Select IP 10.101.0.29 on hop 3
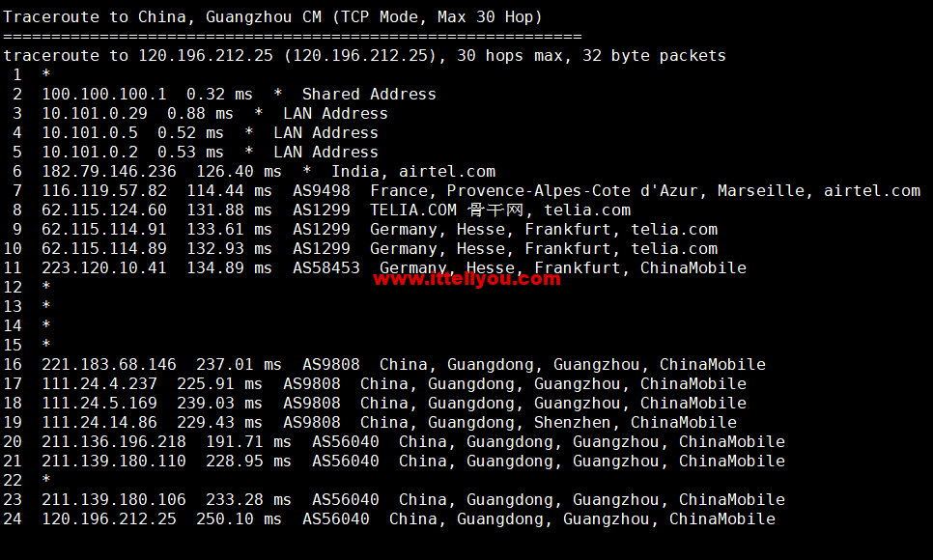Viewport: 933px width, 560px height. [x=95, y=114]
